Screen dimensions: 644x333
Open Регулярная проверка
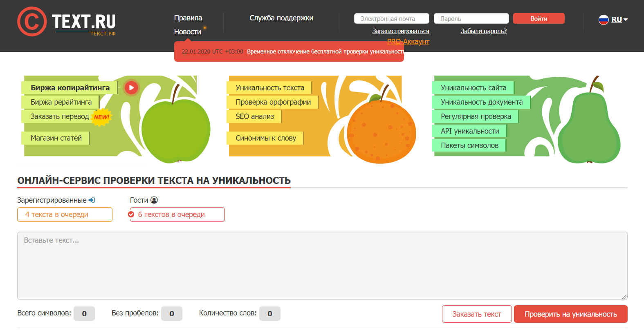click(476, 116)
